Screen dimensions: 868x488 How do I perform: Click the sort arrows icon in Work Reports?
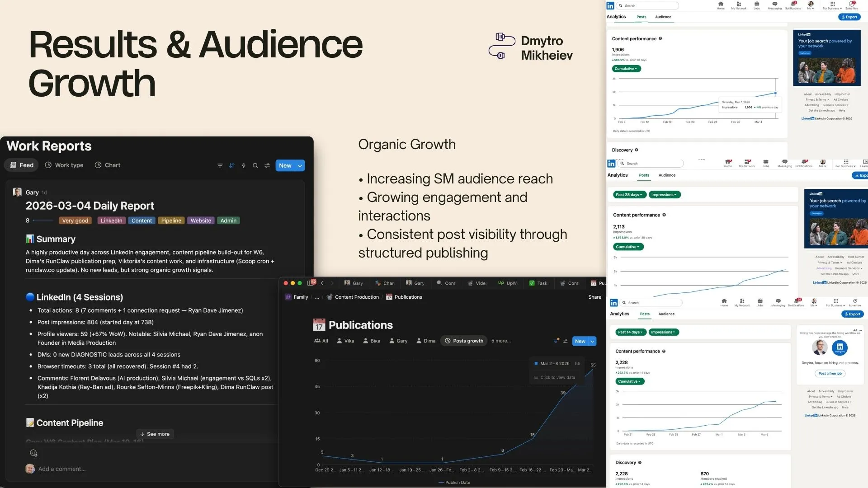click(231, 165)
